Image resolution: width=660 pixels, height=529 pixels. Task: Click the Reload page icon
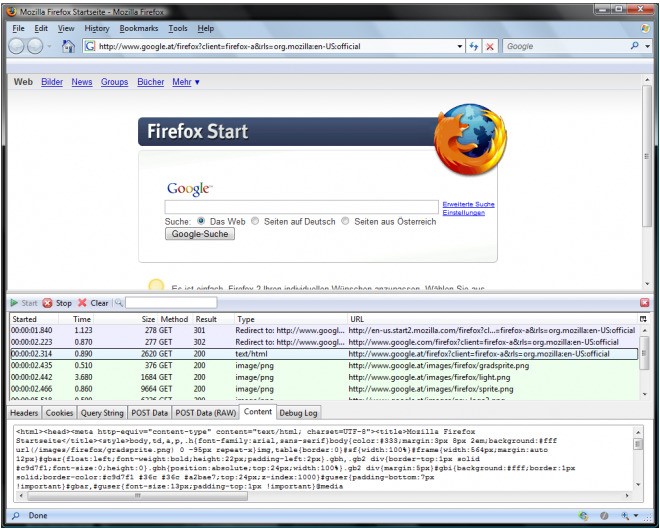[474, 46]
